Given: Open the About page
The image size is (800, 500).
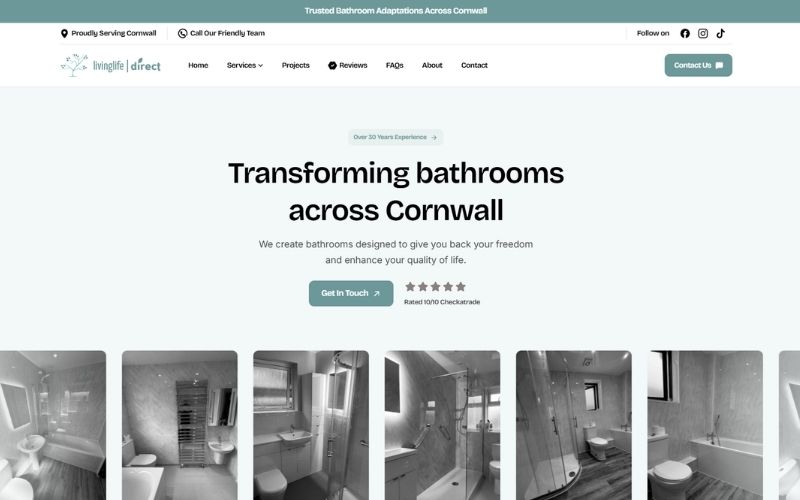Looking at the screenshot, I should pyautogui.click(x=432, y=65).
